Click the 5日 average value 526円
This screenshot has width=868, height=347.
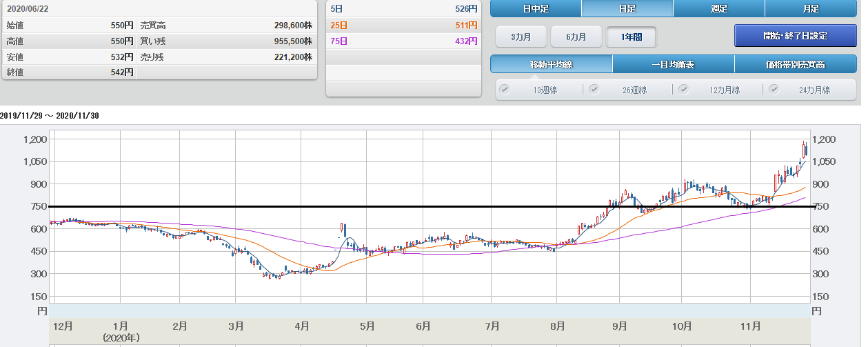pyautogui.click(x=466, y=9)
